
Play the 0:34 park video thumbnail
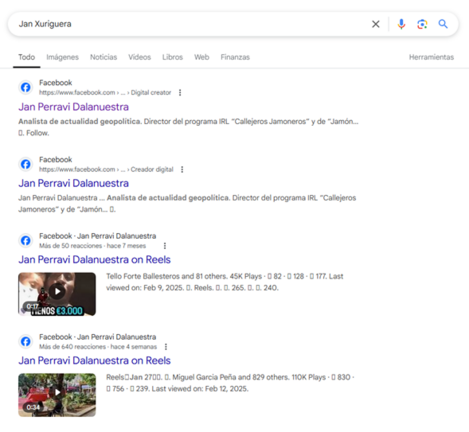(57, 395)
